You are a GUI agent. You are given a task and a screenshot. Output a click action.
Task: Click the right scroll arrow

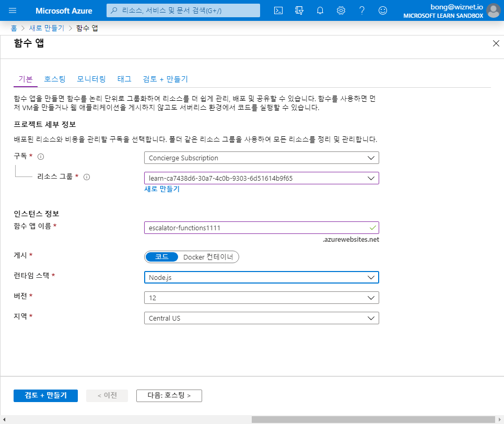point(500,419)
